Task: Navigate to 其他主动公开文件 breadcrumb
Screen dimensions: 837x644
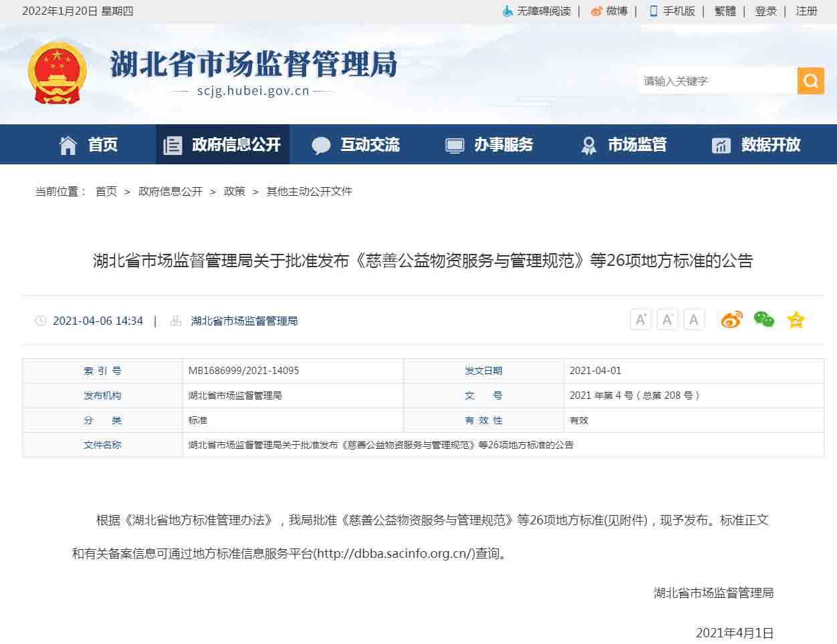Action: point(309,192)
